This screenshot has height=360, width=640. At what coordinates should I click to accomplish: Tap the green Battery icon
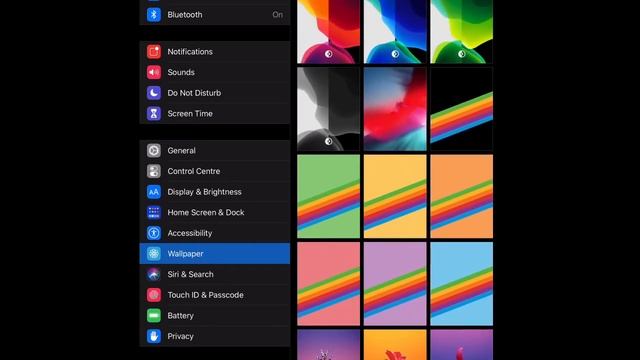click(154, 316)
